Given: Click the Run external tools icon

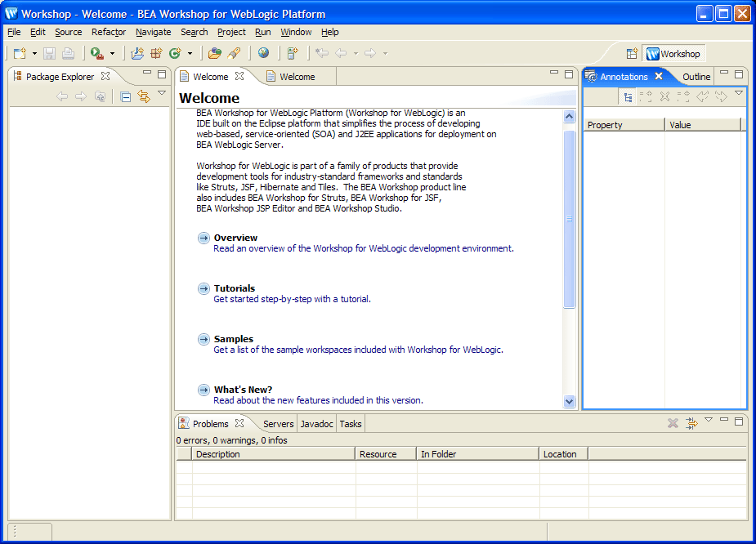Looking at the screenshot, I should tap(97, 53).
